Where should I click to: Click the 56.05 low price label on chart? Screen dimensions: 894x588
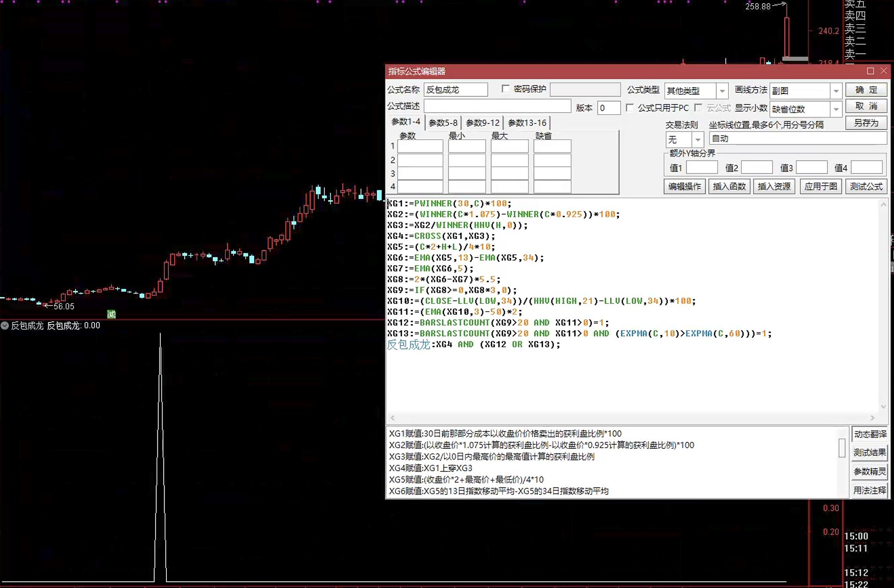tap(64, 307)
